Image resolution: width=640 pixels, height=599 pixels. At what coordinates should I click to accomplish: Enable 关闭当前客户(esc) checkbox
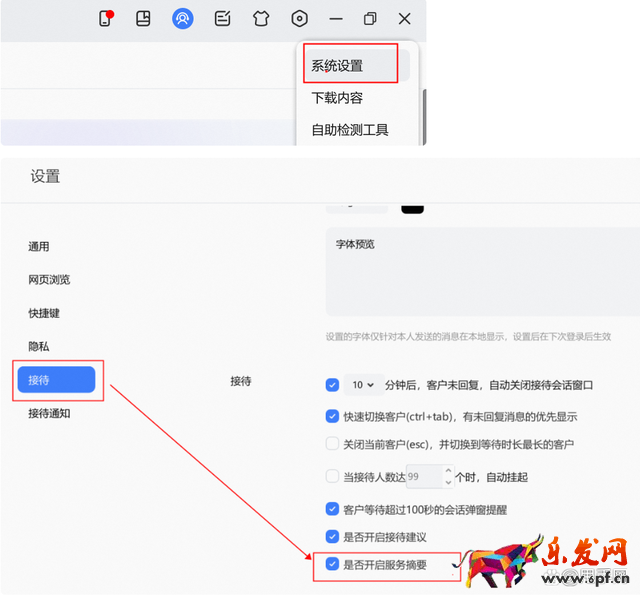(x=333, y=444)
